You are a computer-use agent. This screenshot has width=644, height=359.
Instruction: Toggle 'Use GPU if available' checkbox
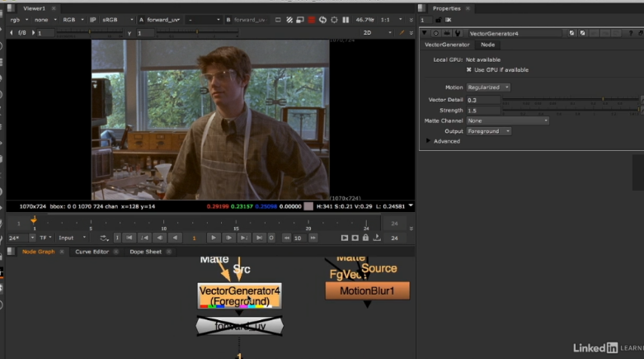pos(468,70)
